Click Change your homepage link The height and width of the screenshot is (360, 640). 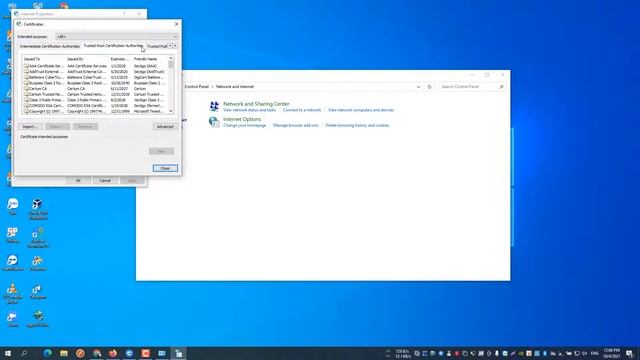(244, 125)
